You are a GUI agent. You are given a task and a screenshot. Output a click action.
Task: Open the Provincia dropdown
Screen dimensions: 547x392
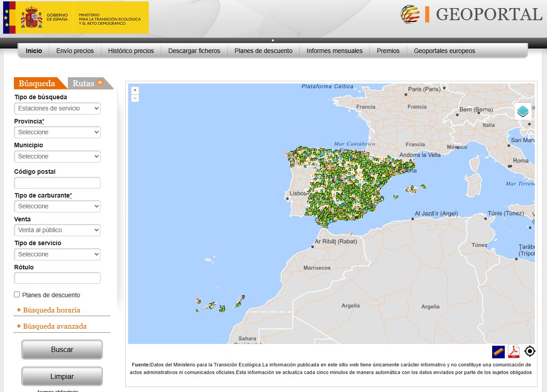[x=57, y=132]
